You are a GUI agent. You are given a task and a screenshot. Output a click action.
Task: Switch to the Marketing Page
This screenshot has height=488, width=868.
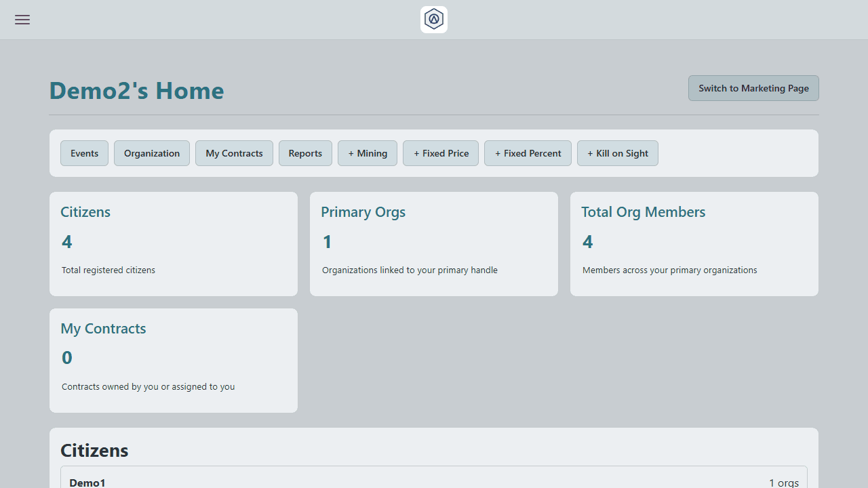tap(753, 87)
